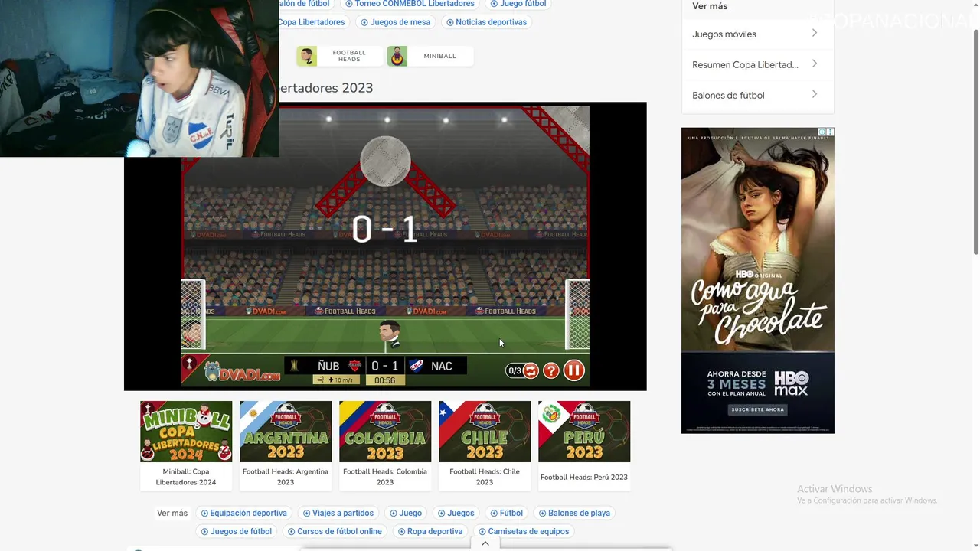Screen dimensions: 980x551
Task: Click the 00:56 match timer
Action: point(385,380)
